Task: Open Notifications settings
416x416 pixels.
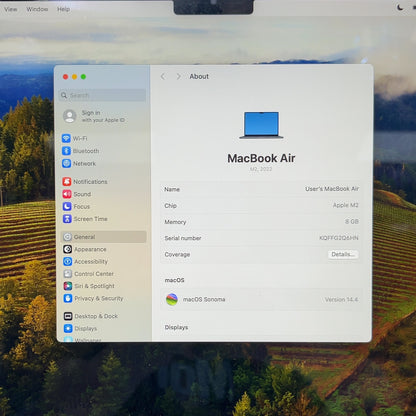Action: (85, 181)
